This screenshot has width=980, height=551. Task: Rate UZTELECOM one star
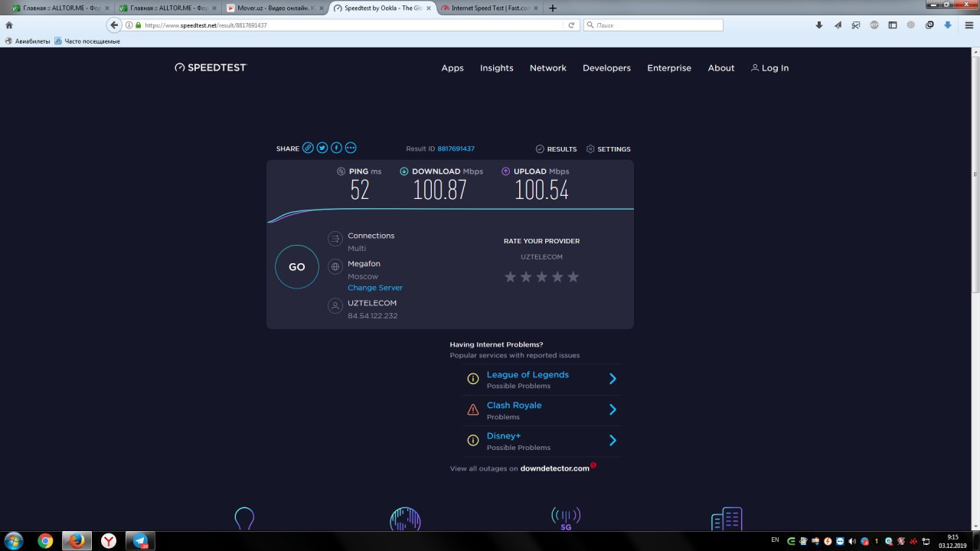[x=511, y=276]
